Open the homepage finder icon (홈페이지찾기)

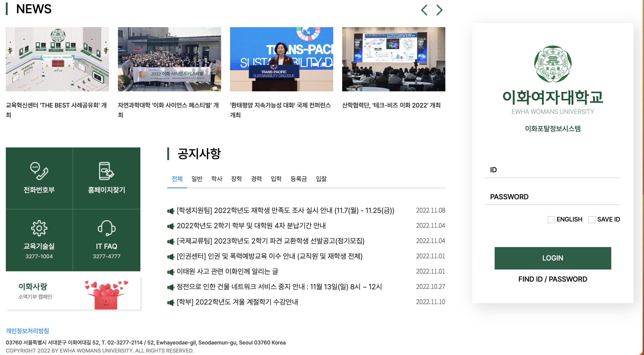click(107, 171)
